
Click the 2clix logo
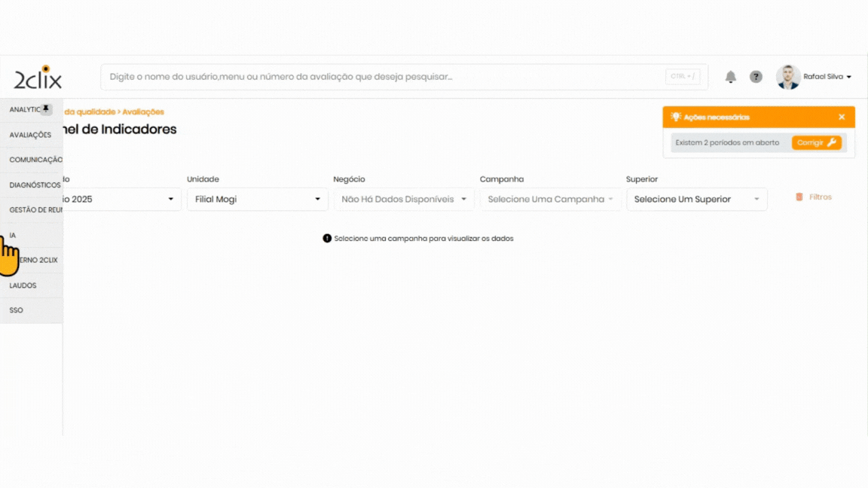tap(38, 78)
